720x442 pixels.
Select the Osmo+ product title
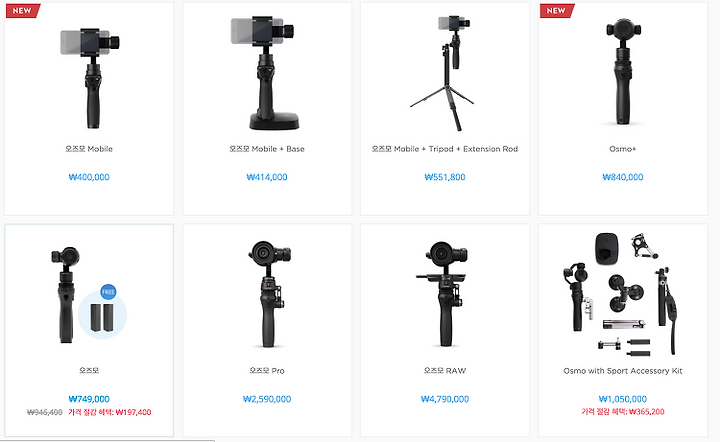[x=623, y=149]
